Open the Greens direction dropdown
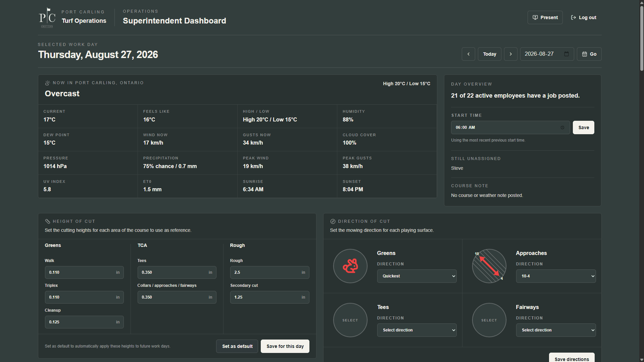Image resolution: width=644 pixels, height=362 pixels. 417,276
